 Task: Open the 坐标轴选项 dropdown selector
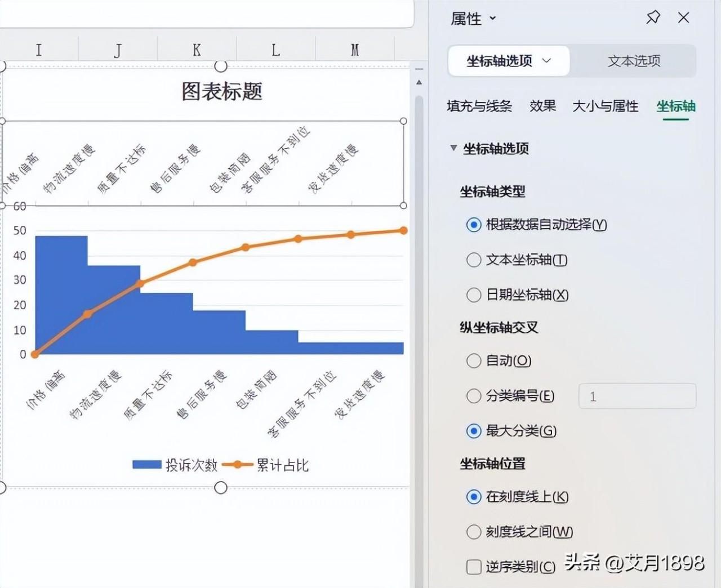click(x=509, y=61)
